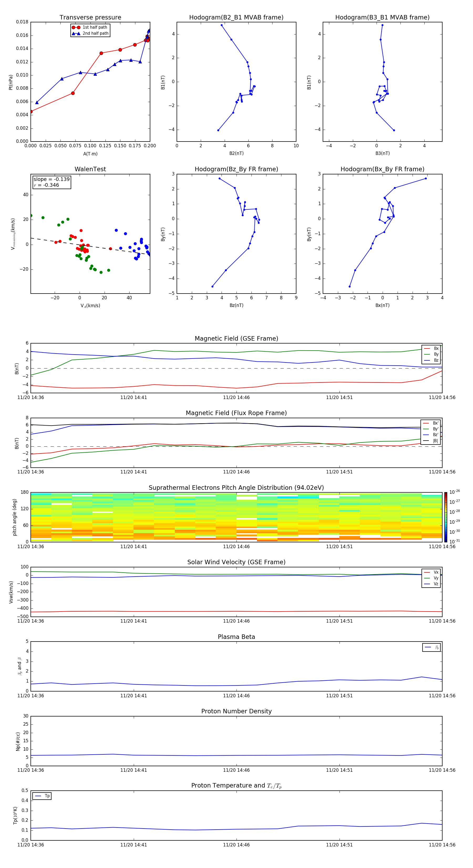Click the 'Bx' legend entry in GSE magnetic field plot

[x=431, y=349]
